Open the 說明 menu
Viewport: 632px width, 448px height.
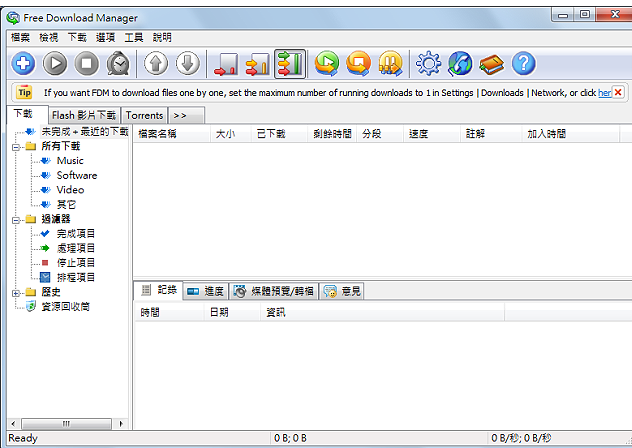point(162,38)
